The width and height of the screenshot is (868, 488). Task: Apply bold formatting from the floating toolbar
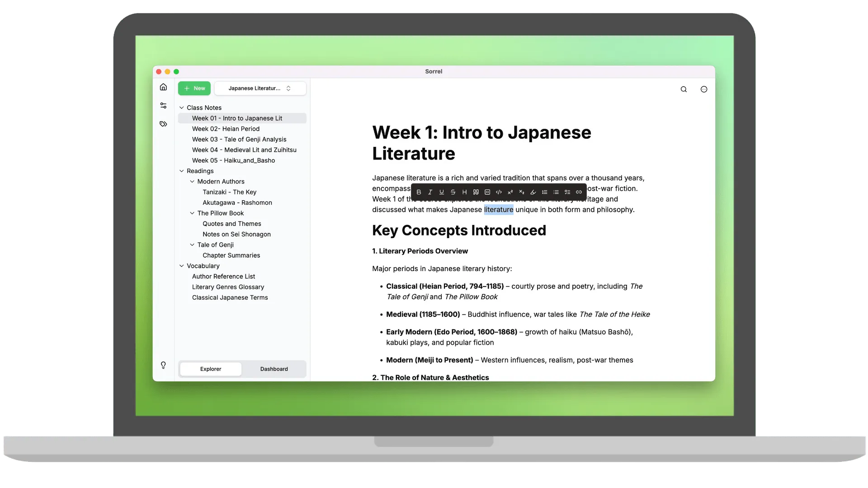point(419,192)
